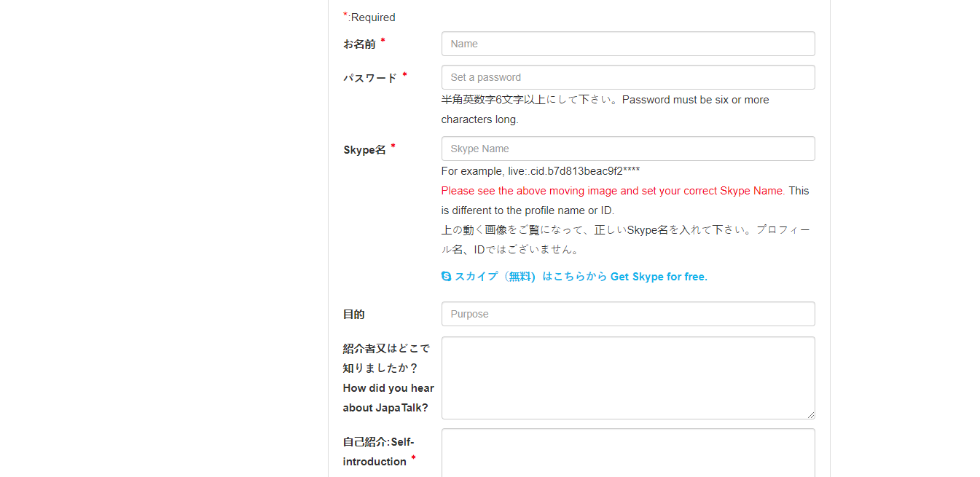The image size is (980, 477).
Task: Click the 'How did you hear about JapaTalk' textarea
Action: point(627,377)
